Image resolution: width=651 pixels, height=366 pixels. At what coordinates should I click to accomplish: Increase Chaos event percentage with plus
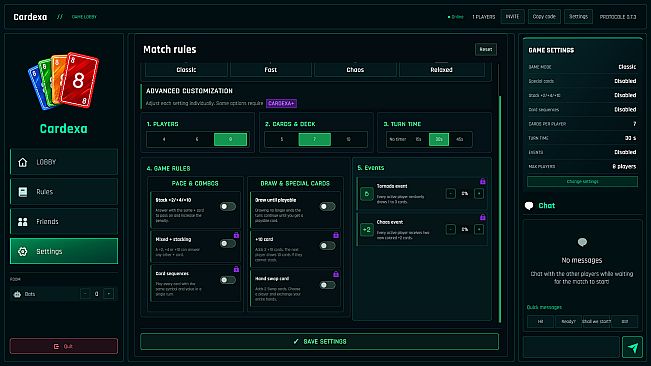pyautogui.click(x=479, y=229)
